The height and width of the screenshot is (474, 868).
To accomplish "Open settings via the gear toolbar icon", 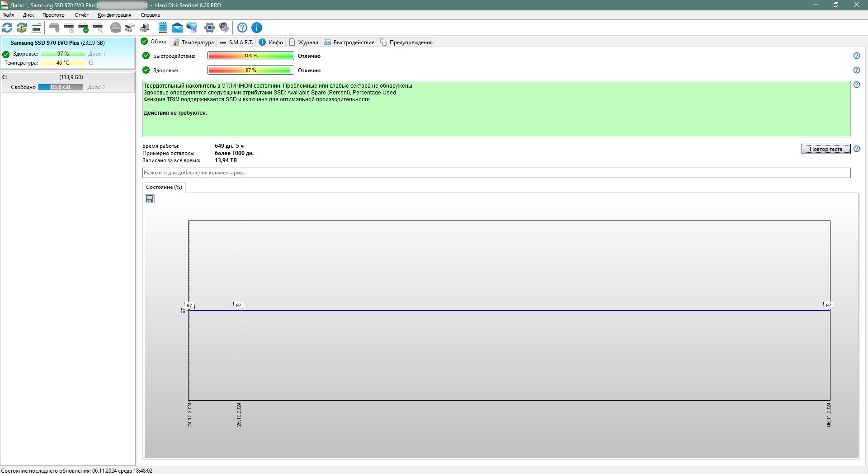I will [x=209, y=28].
